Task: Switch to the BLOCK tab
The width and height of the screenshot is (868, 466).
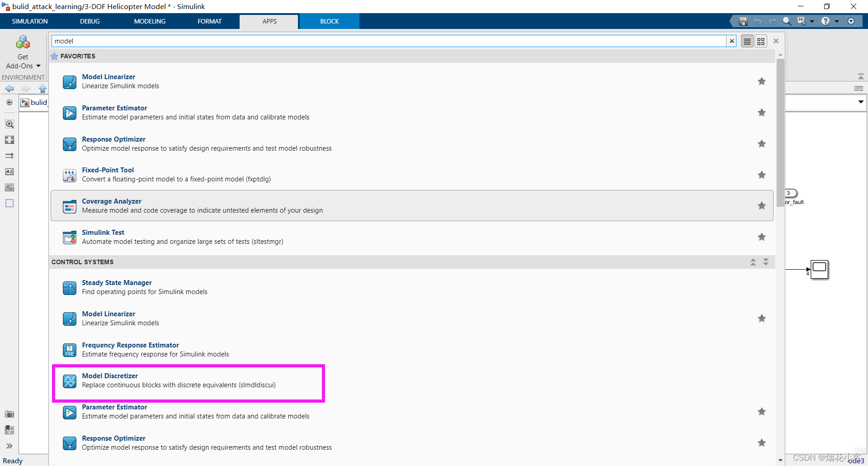Action: click(x=330, y=21)
